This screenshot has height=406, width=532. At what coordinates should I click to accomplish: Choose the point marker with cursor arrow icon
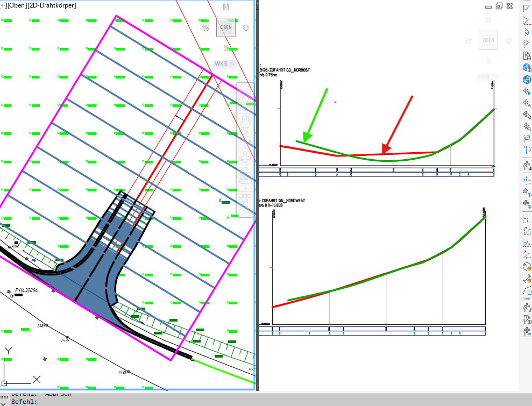coord(527,115)
